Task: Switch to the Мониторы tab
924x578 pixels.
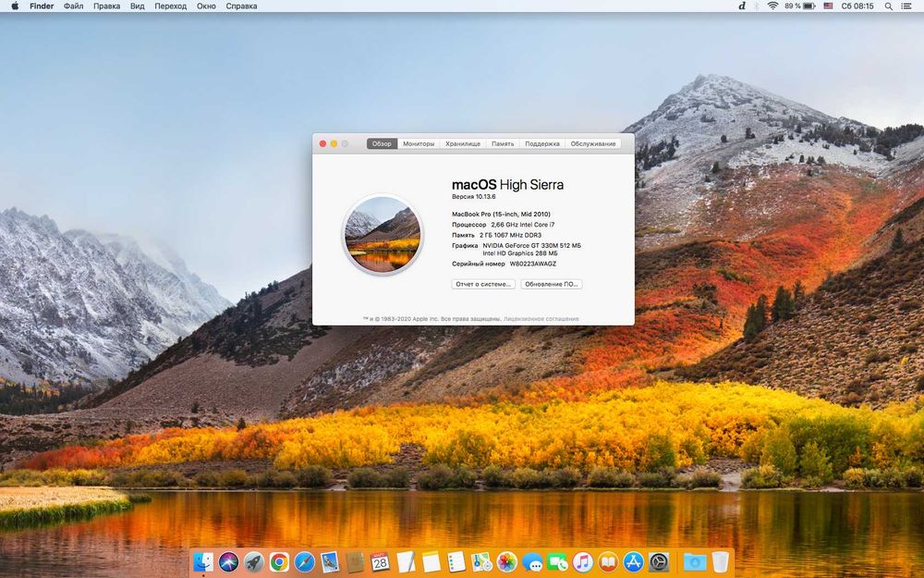Action: click(419, 143)
